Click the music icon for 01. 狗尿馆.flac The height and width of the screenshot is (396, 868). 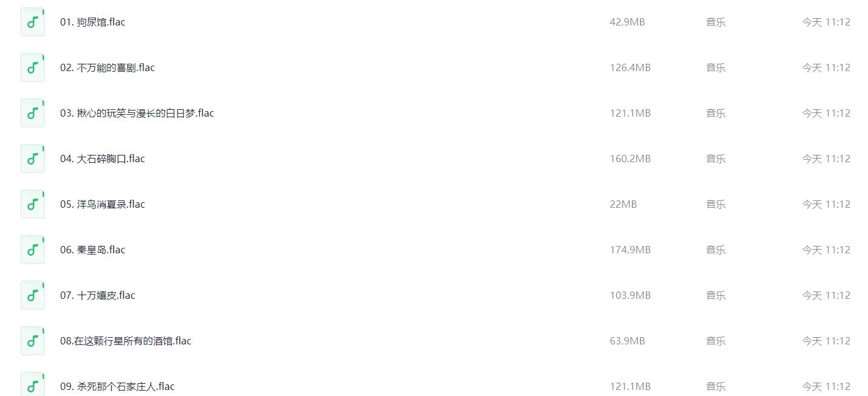coord(33,22)
